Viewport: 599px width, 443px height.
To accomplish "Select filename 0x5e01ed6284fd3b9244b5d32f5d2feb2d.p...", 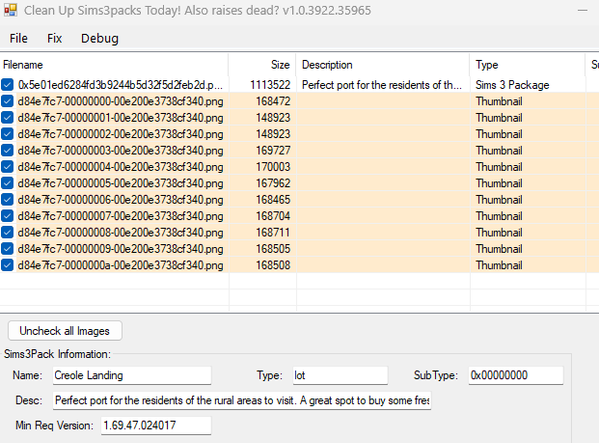I will point(120,85).
